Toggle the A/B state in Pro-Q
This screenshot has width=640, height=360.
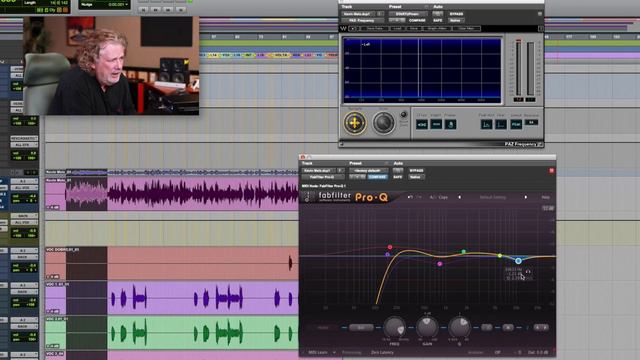click(432, 198)
